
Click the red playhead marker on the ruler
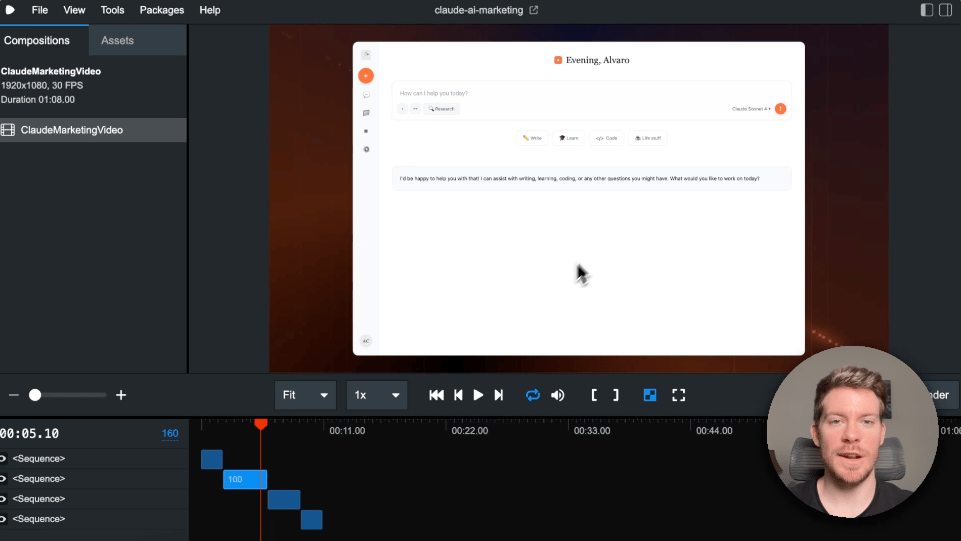260,423
